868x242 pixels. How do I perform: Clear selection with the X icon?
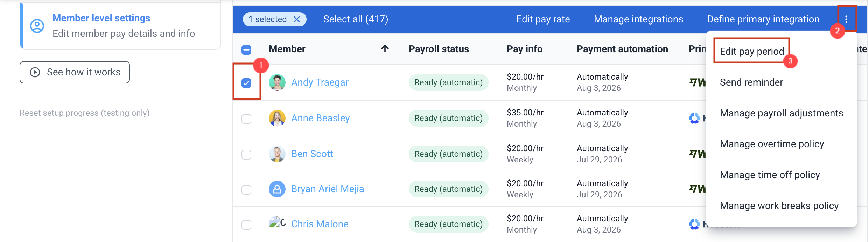point(296,19)
